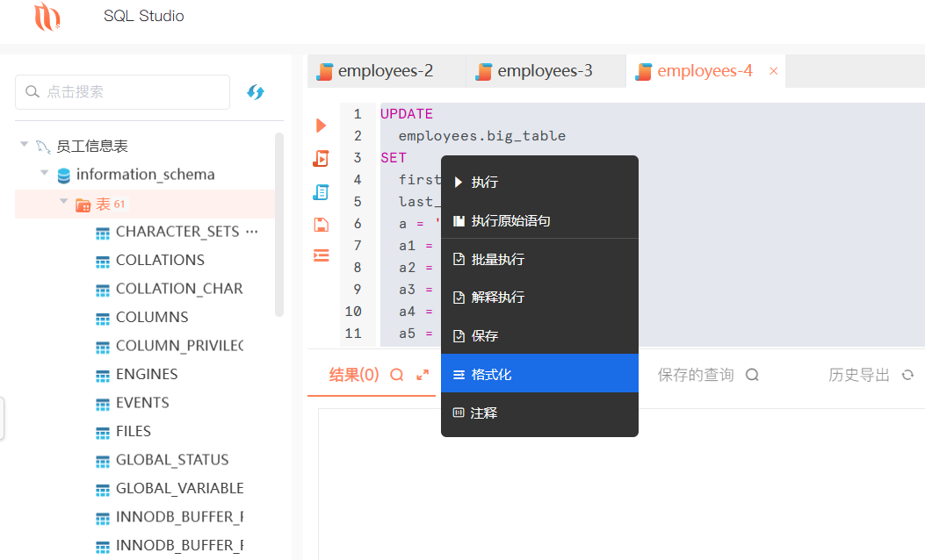Click the SET keyword on line 3
The height and width of the screenshot is (560, 925).
[x=394, y=158]
